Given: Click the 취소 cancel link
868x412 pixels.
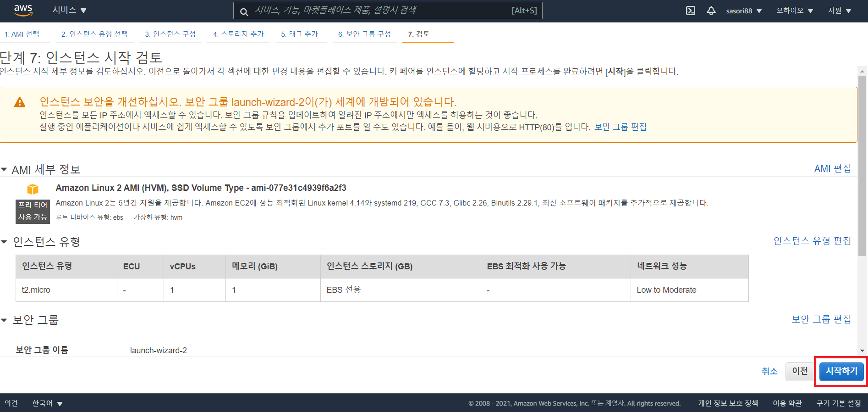Looking at the screenshot, I should pyautogui.click(x=769, y=371).
